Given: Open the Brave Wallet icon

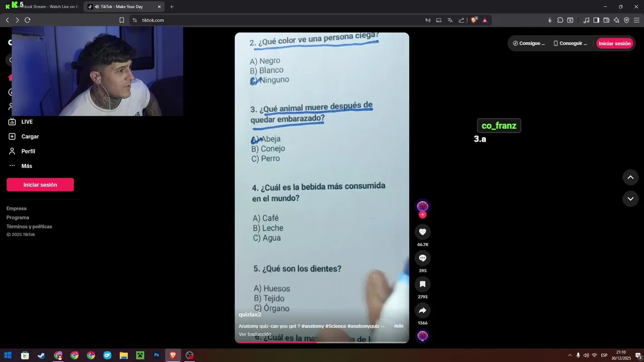Looking at the screenshot, I should click(606, 20).
